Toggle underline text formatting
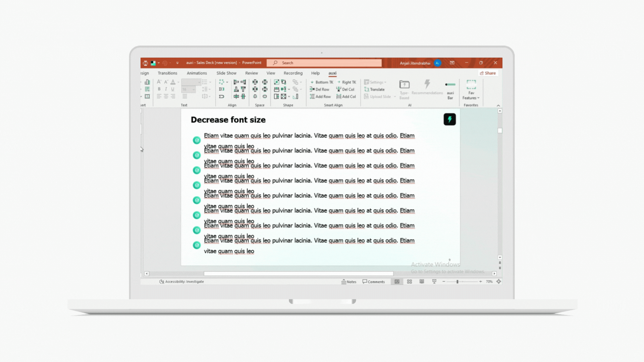This screenshot has width=644, height=362. pyautogui.click(x=173, y=89)
